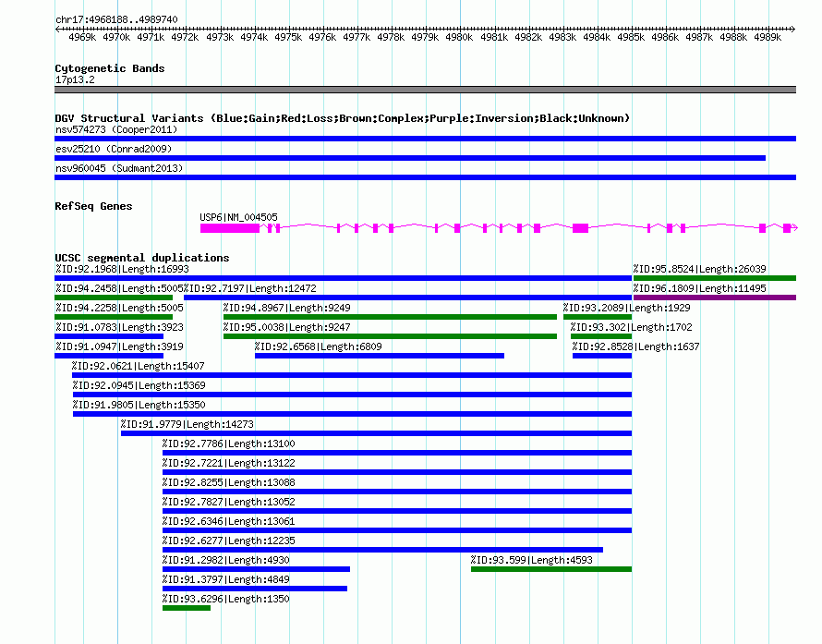Select duplication label %ID:91.0947|Length:3919

pos(119,346)
